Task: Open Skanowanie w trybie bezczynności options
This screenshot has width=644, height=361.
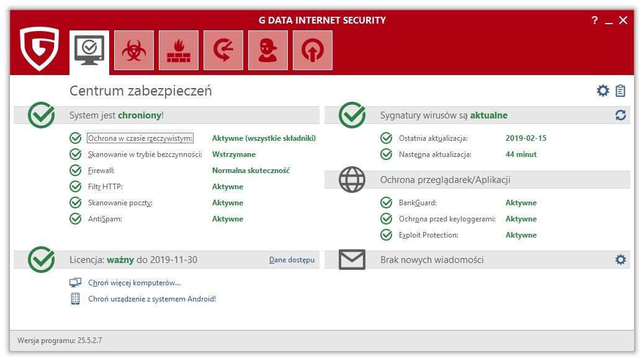Action: (145, 154)
